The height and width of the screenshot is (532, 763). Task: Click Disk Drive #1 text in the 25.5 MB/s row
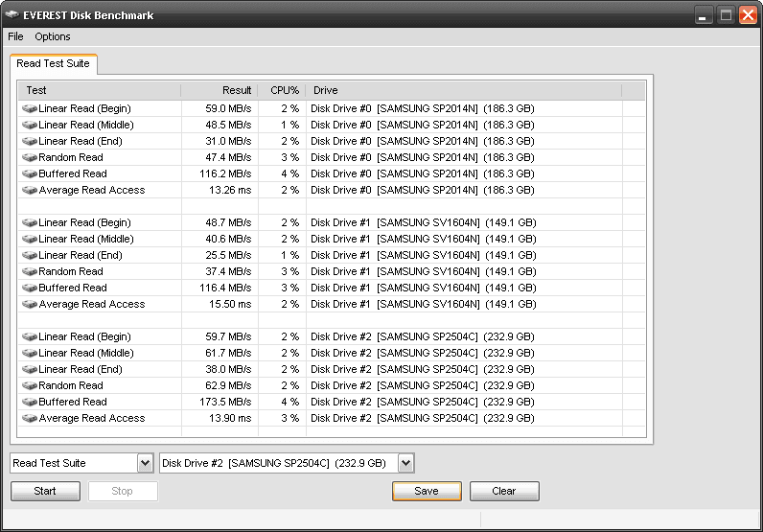pos(340,255)
